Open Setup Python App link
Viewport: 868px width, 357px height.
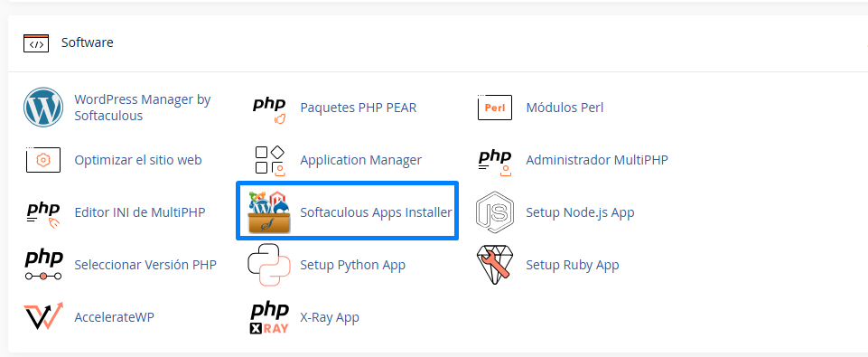pyautogui.click(x=352, y=265)
